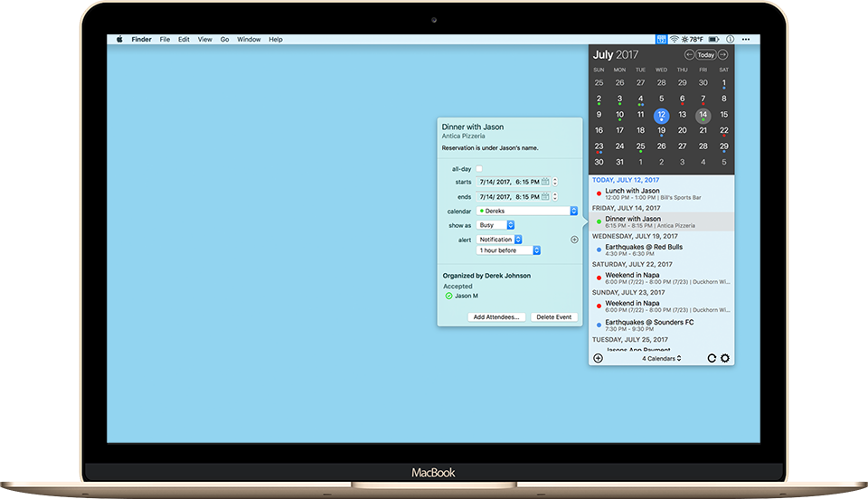This screenshot has height=499, width=868.
Task: Open the Edit menu
Action: pos(184,39)
